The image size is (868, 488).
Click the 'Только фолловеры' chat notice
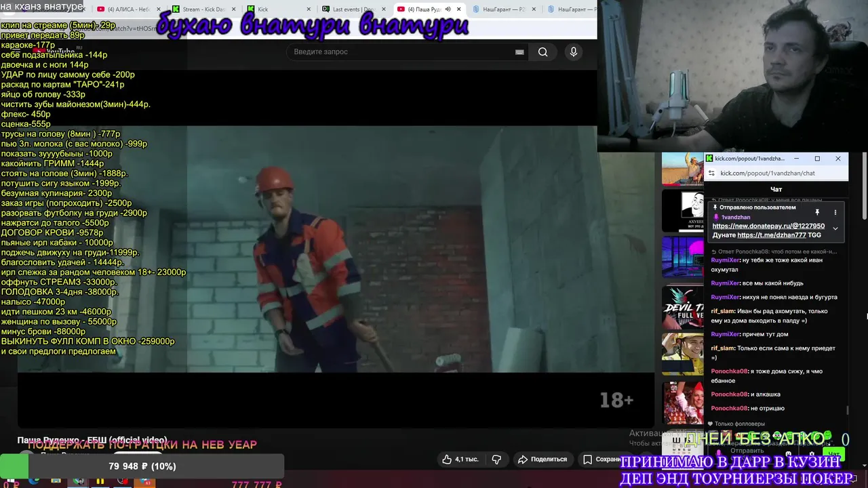click(735, 424)
